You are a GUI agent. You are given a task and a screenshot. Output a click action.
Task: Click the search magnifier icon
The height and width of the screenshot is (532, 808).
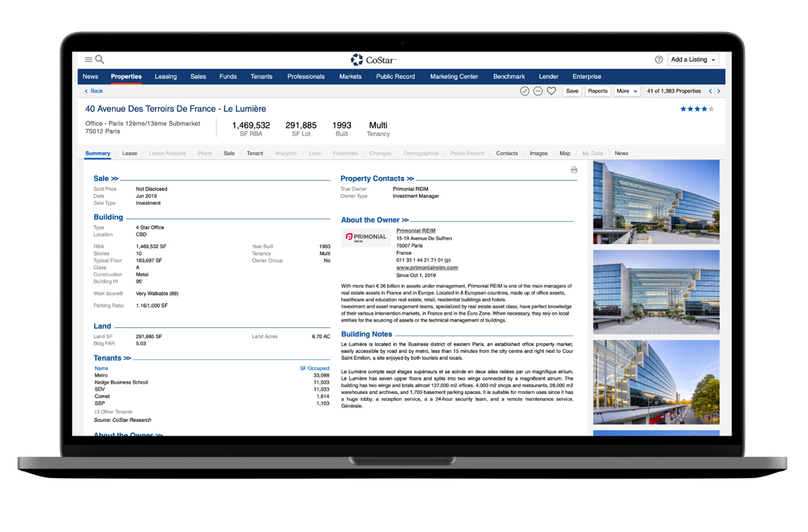(x=100, y=59)
